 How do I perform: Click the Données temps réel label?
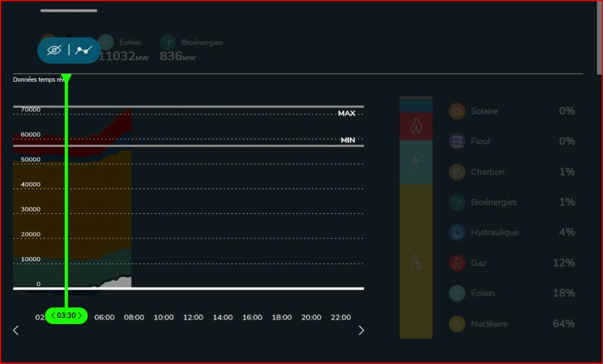pos(39,80)
